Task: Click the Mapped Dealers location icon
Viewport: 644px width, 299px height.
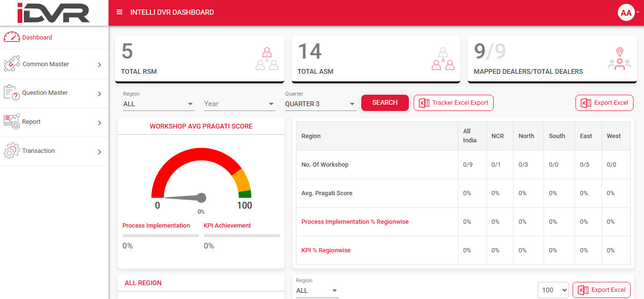Action: point(619,58)
